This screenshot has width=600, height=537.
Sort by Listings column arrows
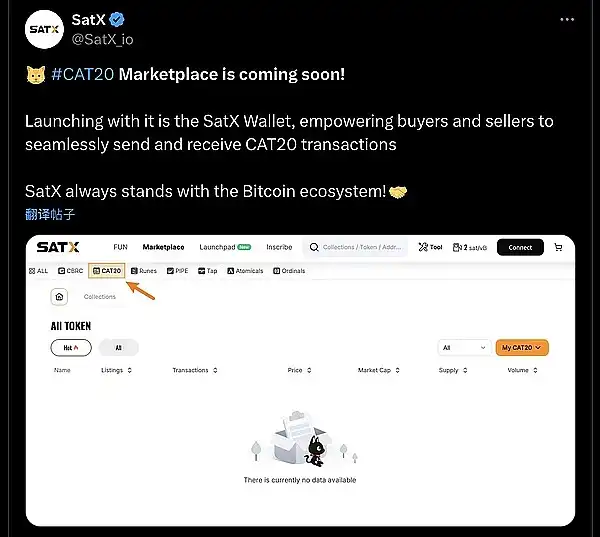point(130,370)
